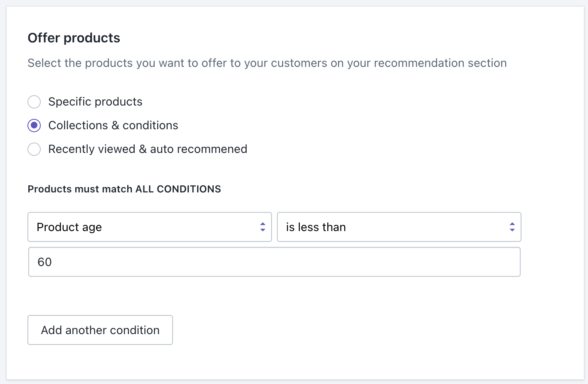
Task: Click the chevron arrows icon on Product age select
Action: pyautogui.click(x=263, y=227)
